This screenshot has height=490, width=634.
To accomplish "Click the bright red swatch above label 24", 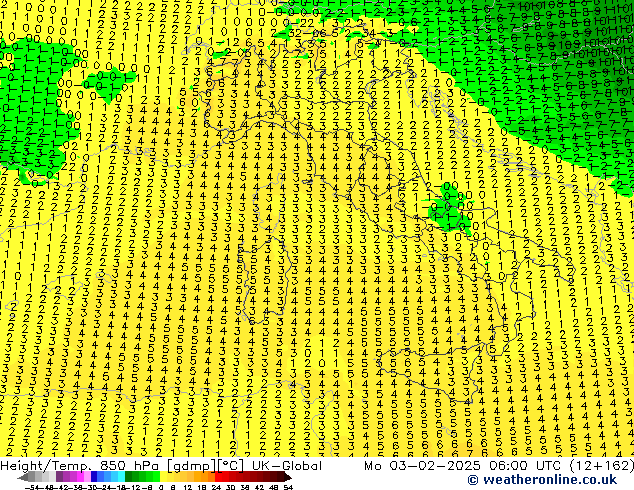I will (x=218, y=476).
